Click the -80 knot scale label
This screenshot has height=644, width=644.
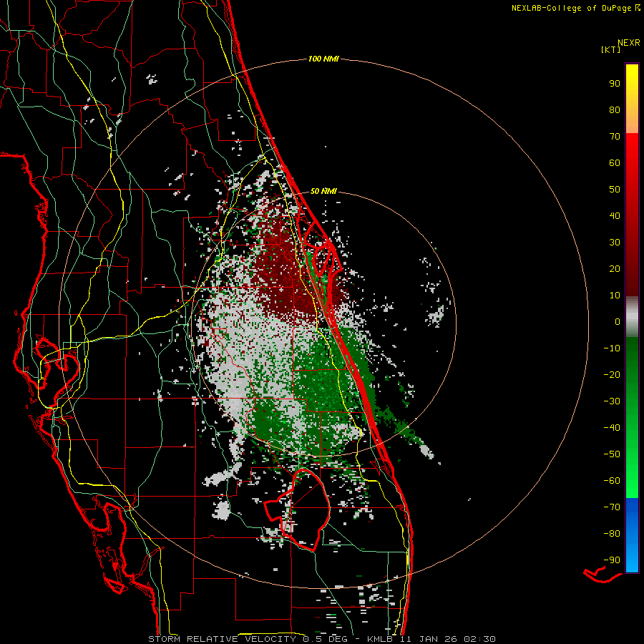coord(612,534)
